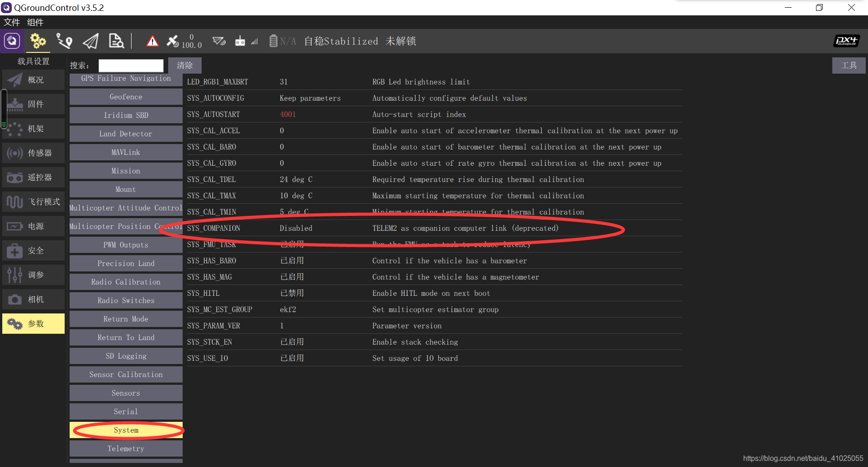Open the SYS_CAL_TDEL 24 deg C row

[x=434, y=179]
